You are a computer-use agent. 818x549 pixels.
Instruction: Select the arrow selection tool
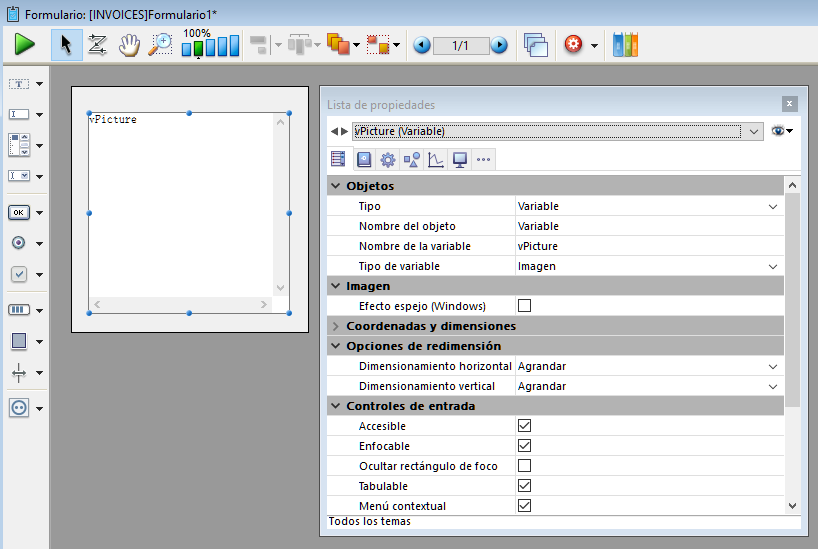(x=66, y=45)
